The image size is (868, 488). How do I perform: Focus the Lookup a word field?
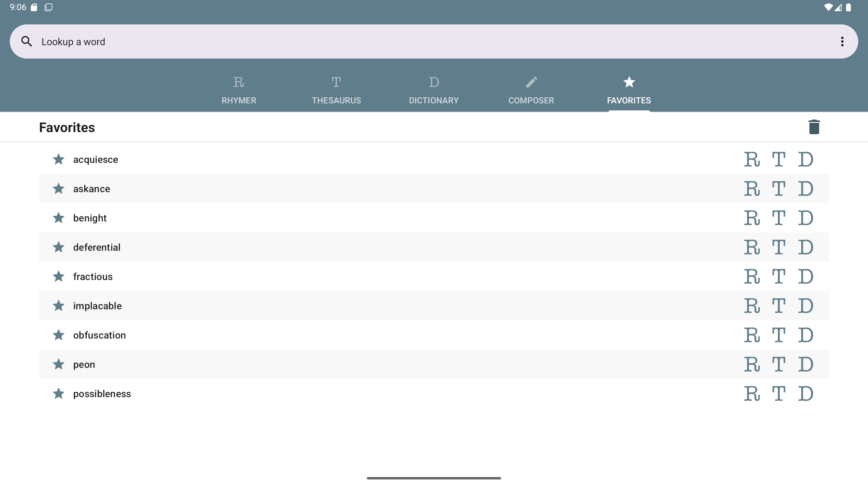434,41
